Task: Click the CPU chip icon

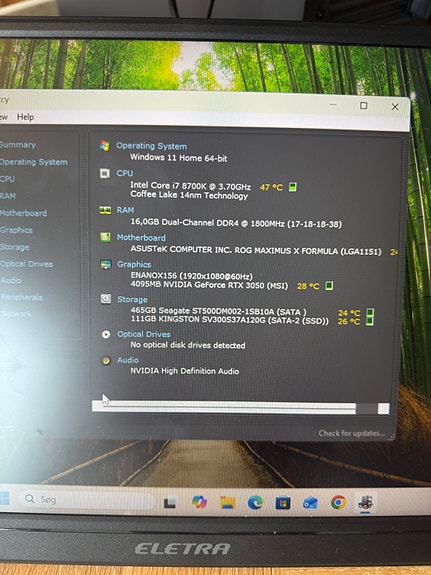Action: tap(105, 173)
